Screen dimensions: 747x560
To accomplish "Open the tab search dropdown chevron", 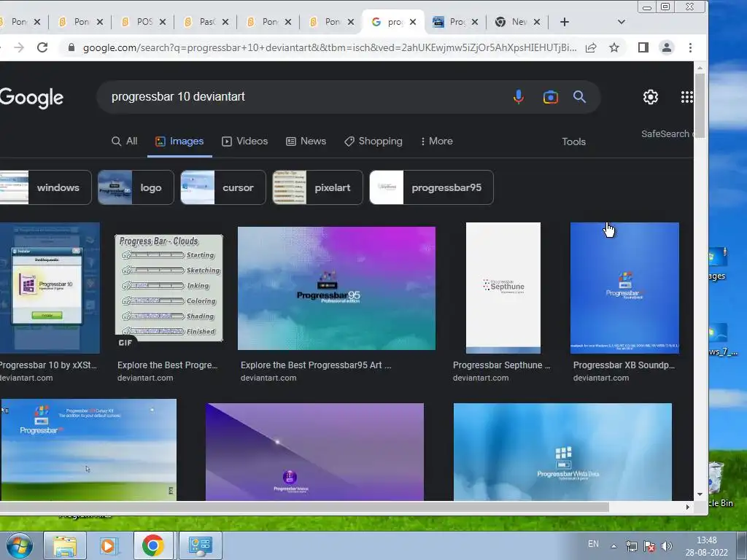I will [x=622, y=22].
